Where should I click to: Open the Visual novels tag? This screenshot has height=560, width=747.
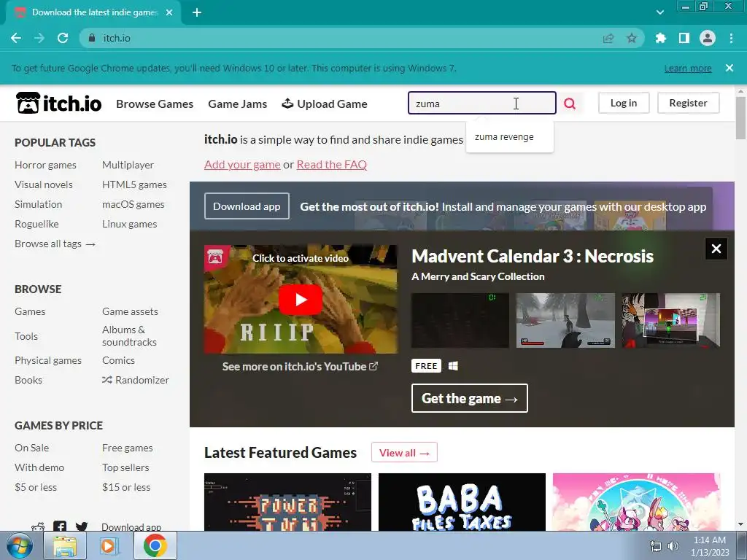(43, 184)
